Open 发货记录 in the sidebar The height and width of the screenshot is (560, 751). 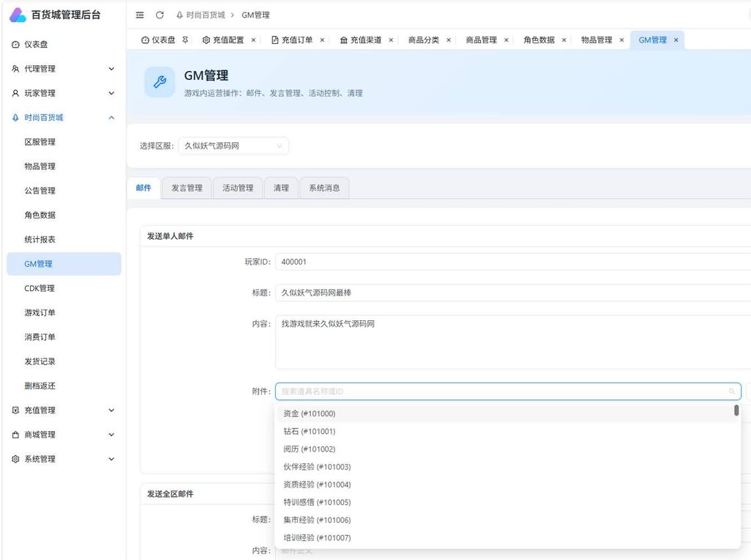pyautogui.click(x=64, y=361)
